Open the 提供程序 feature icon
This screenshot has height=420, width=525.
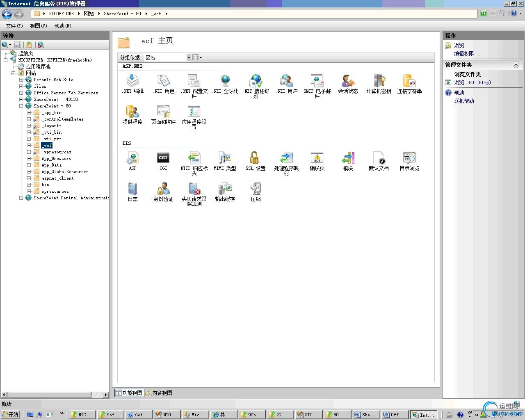132,114
